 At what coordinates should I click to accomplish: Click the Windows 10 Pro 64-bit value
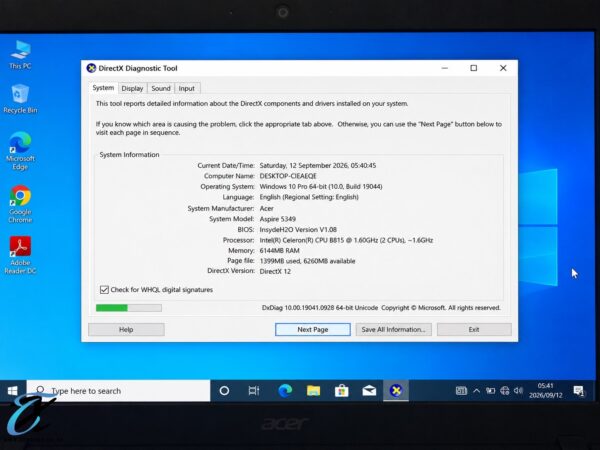[x=321, y=186]
